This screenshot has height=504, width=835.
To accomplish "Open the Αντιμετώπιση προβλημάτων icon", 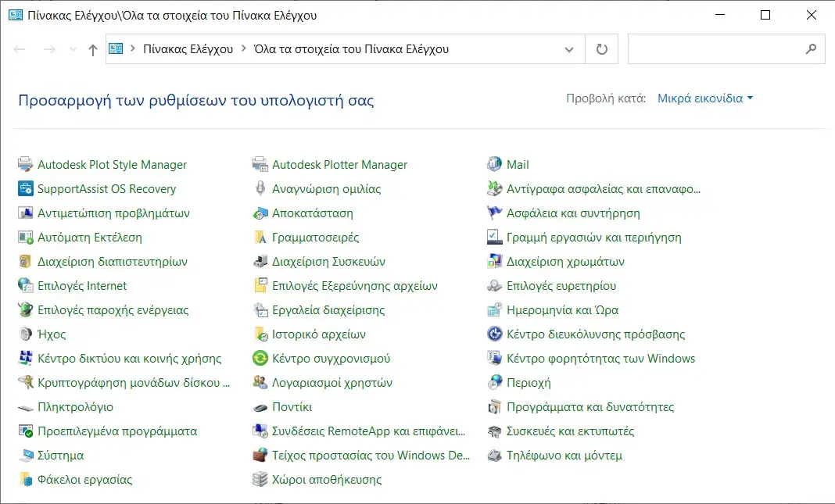I will (x=25, y=213).
